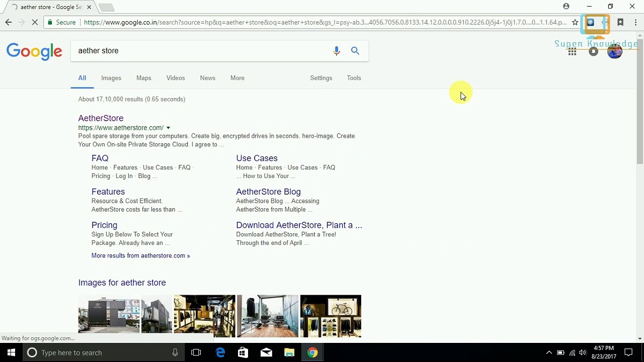The height and width of the screenshot is (362, 644).
Task: Open the Use Cases sitelink
Action: click(x=257, y=158)
